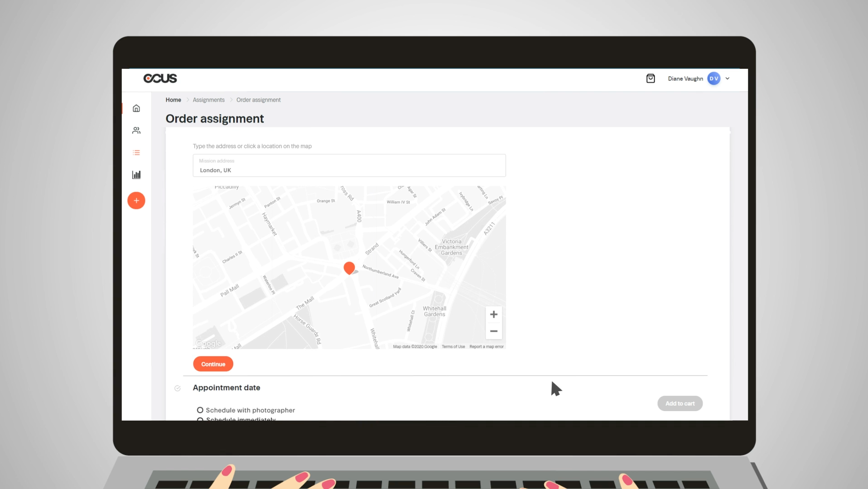Open the statistics chart sidebar icon
This screenshot has height=489, width=868.
(x=136, y=175)
